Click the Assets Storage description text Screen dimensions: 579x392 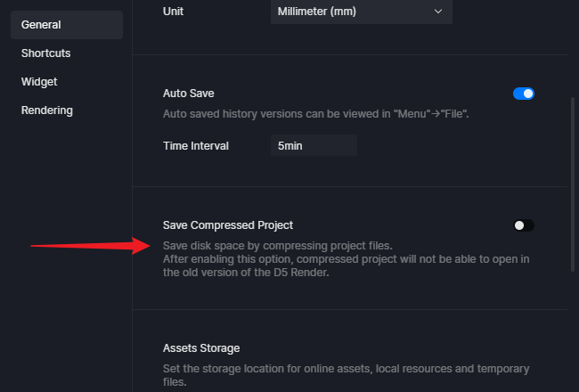point(347,375)
